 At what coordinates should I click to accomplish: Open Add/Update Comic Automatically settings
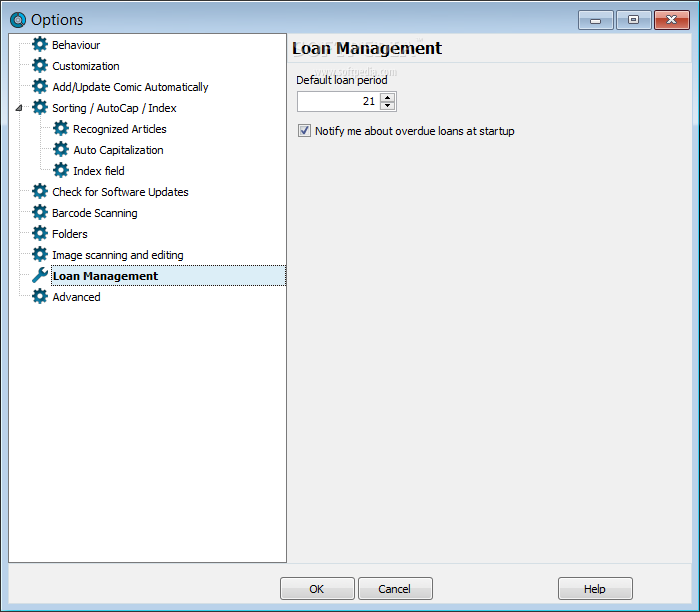coord(130,87)
